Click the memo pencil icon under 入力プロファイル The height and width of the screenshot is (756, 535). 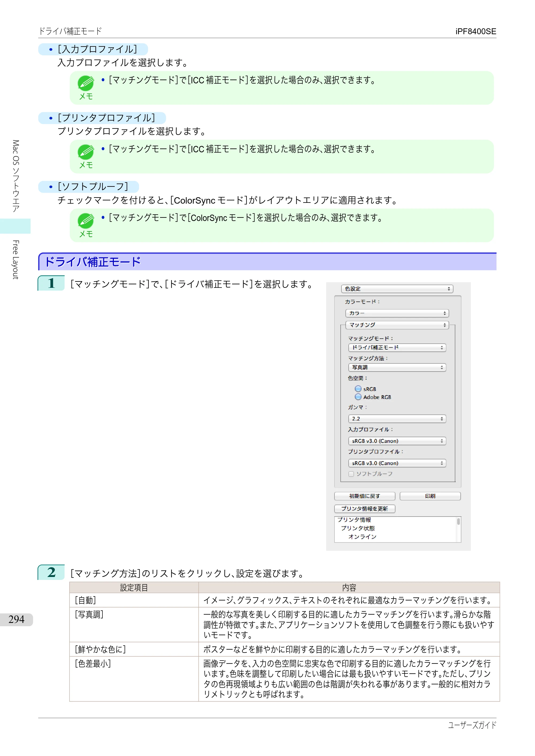(86, 83)
